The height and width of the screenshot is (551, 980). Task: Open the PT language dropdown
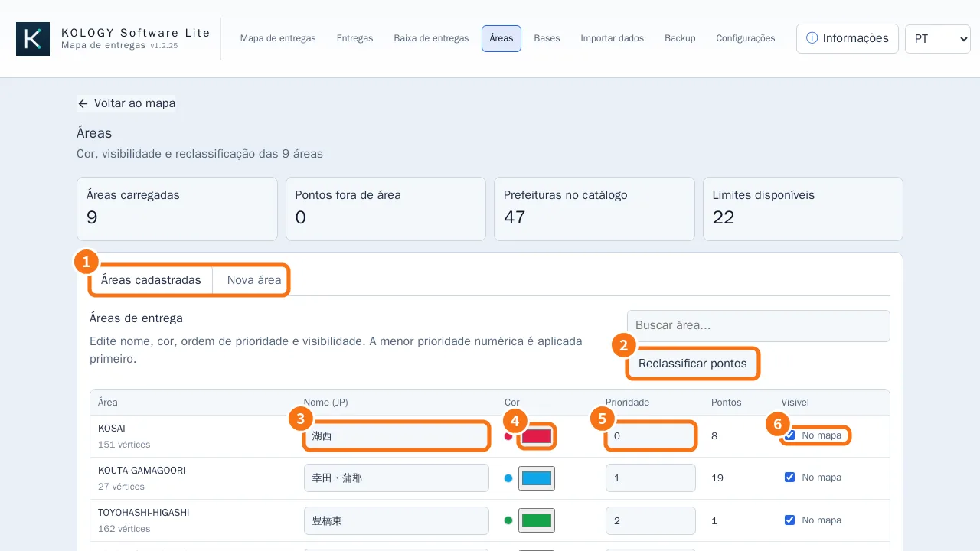(938, 38)
